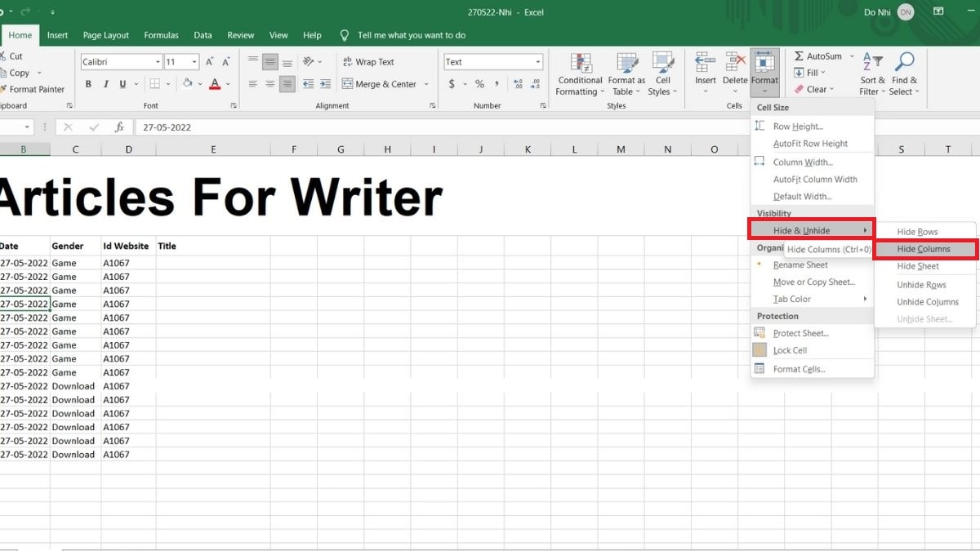Select Hide Columns from the submenu
This screenshot has height=551, width=980.
[923, 249]
